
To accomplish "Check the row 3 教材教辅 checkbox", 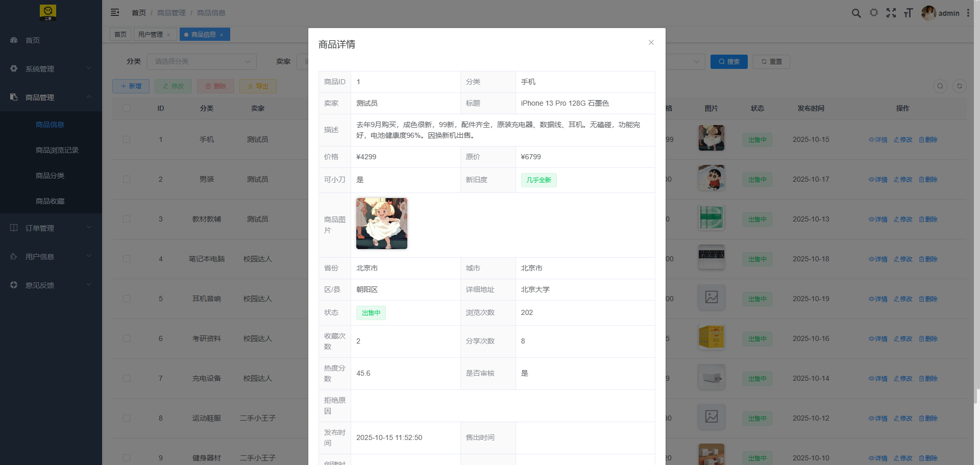I will pos(127,219).
